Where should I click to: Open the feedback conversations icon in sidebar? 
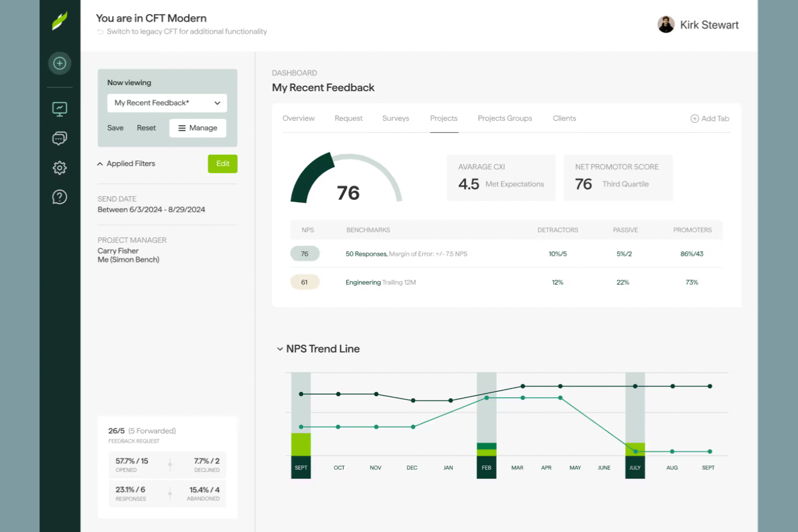(x=59, y=138)
